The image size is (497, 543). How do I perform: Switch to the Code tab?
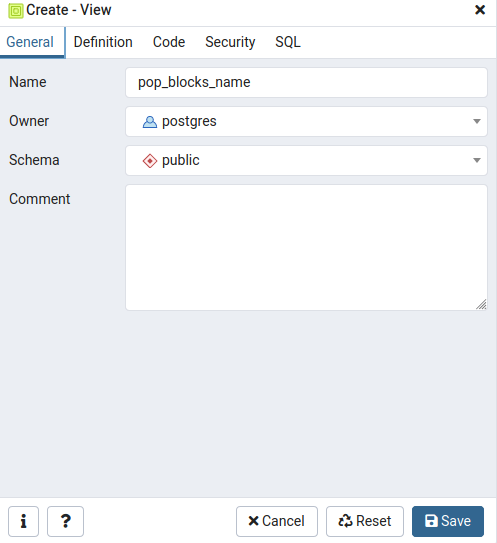[x=169, y=42]
